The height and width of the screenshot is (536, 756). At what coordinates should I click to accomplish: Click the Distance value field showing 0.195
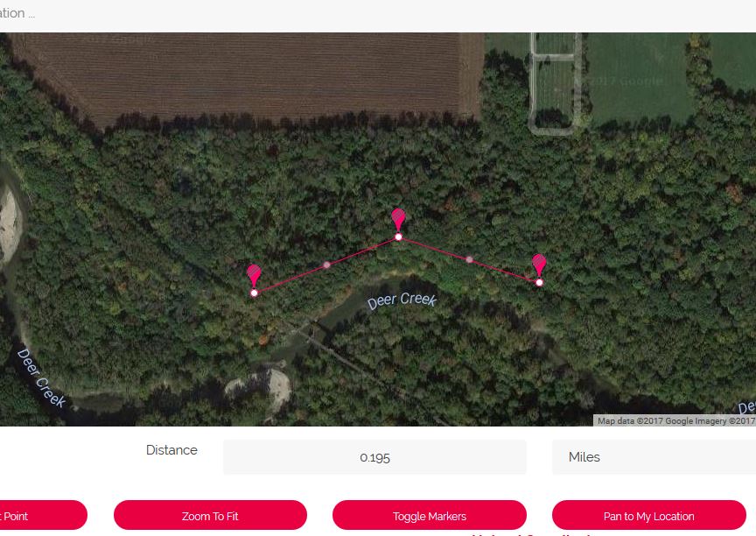[374, 457]
